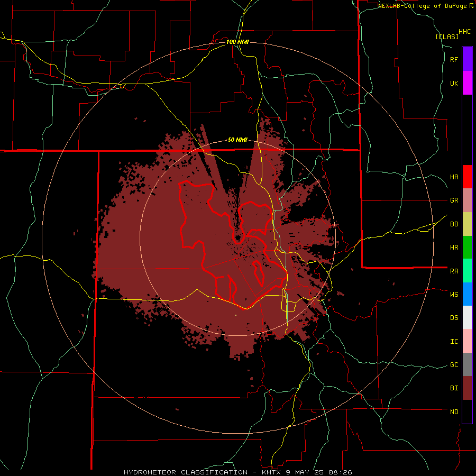This screenshot has height=476, width=476.
Task: Click the 50 NMI range ring label
Action: [x=237, y=140]
